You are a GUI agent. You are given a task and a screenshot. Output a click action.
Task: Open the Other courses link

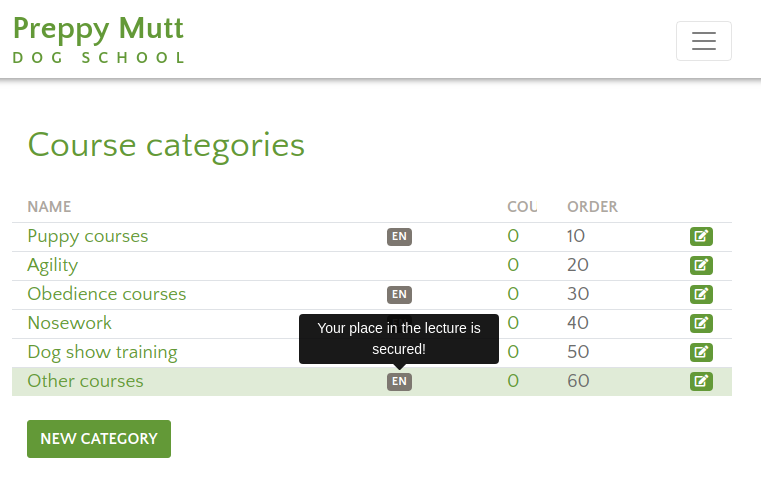(x=85, y=382)
